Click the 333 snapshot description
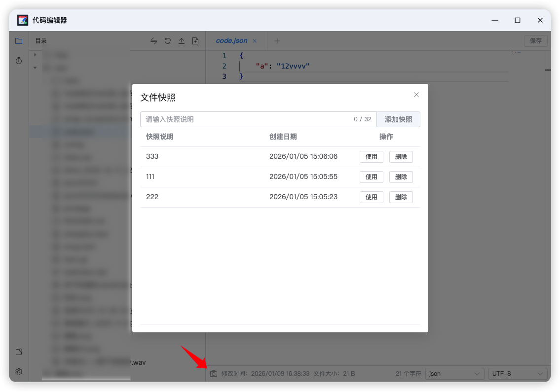The width and height of the screenshot is (560, 392). pyautogui.click(x=152, y=156)
